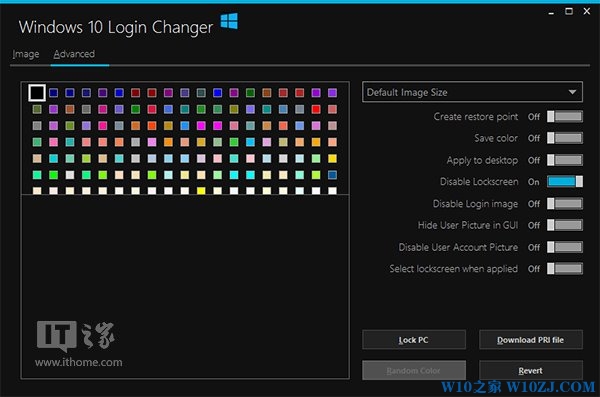
Task: Switch on Disable User Account Picture
Action: (x=565, y=247)
